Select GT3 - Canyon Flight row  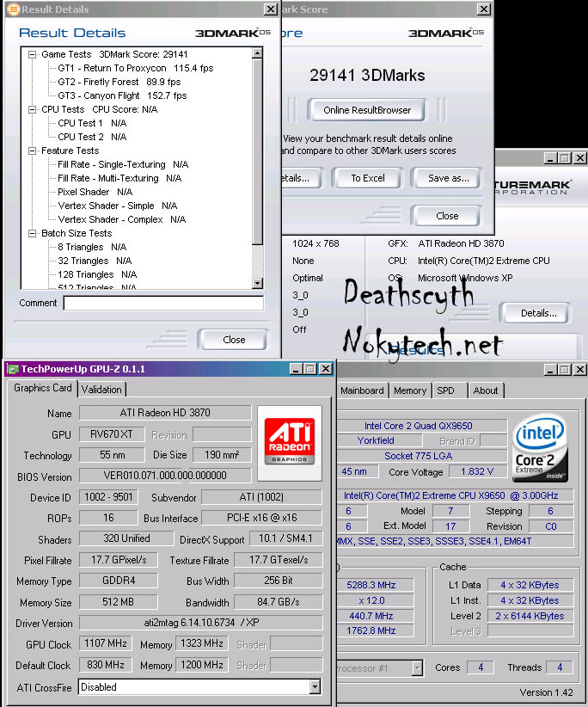point(122,95)
